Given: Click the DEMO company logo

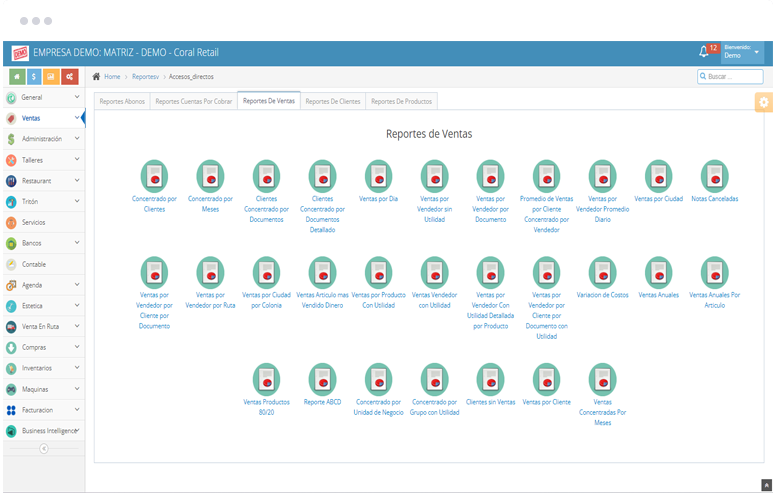Looking at the screenshot, I should click(x=20, y=52).
